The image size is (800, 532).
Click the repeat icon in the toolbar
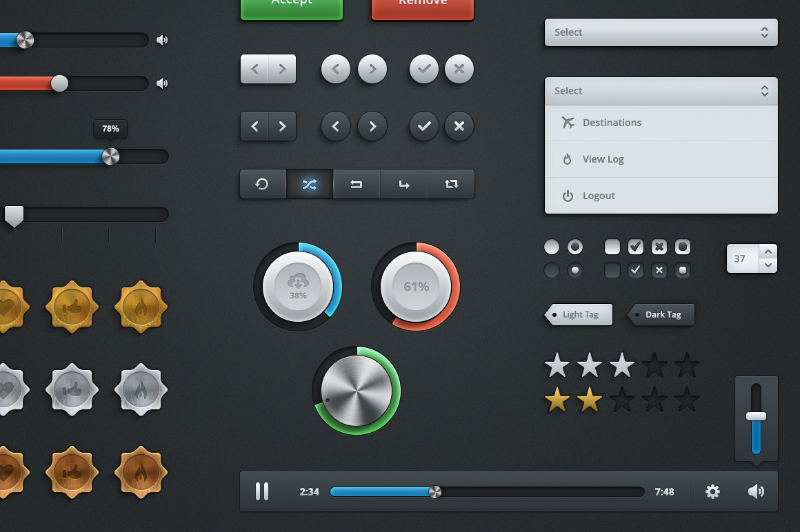(450, 184)
